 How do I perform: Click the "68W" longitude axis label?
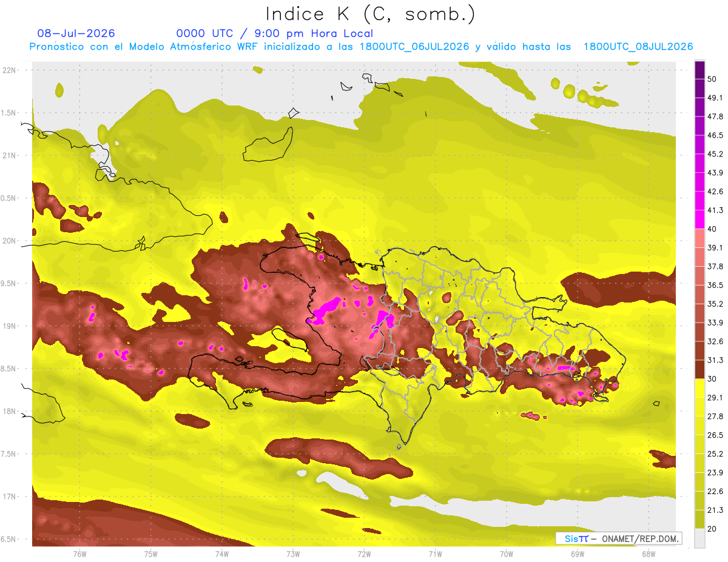coord(649,554)
